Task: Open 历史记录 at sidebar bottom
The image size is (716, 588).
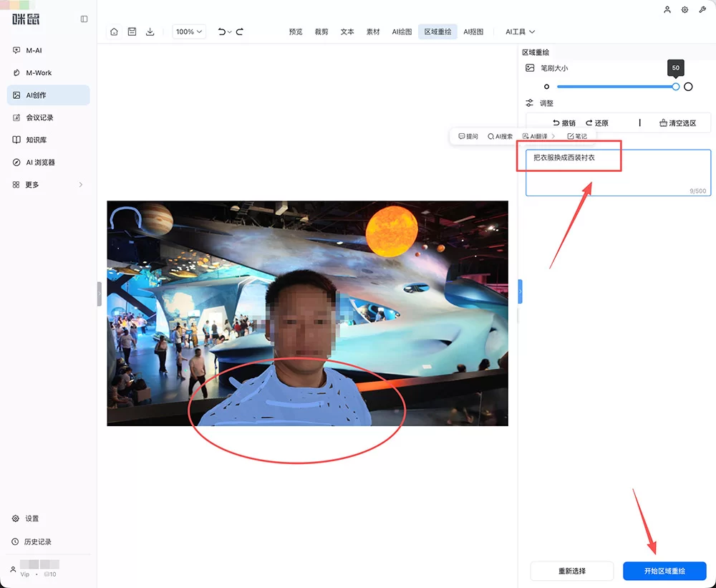Action: [32, 542]
